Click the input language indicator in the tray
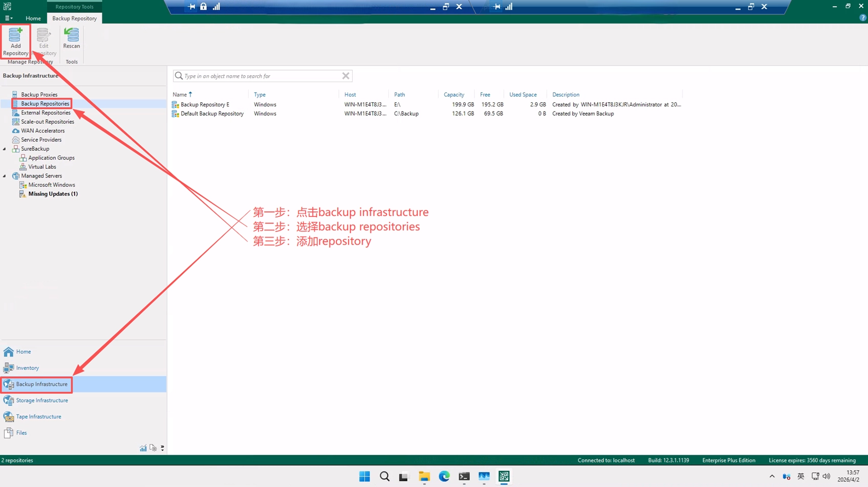 tap(801, 477)
